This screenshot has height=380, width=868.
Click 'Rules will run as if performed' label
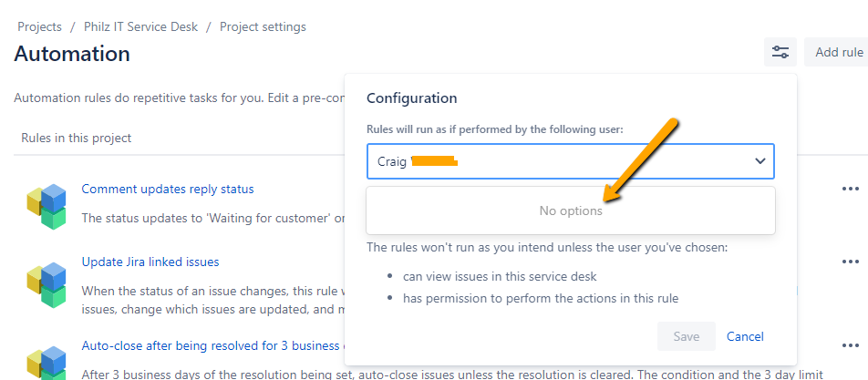(x=495, y=128)
